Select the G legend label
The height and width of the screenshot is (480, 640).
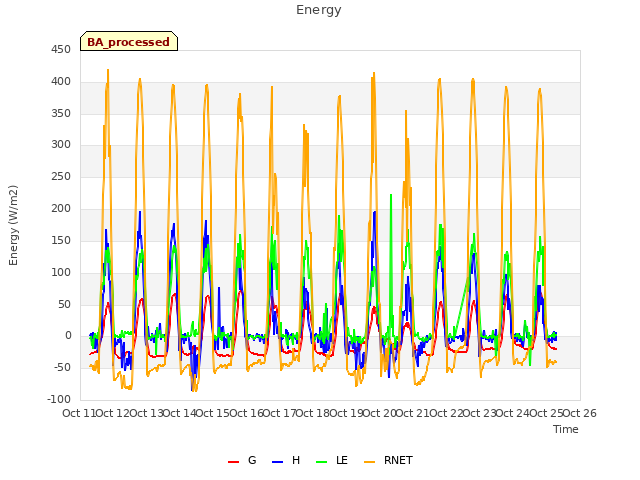(252, 460)
